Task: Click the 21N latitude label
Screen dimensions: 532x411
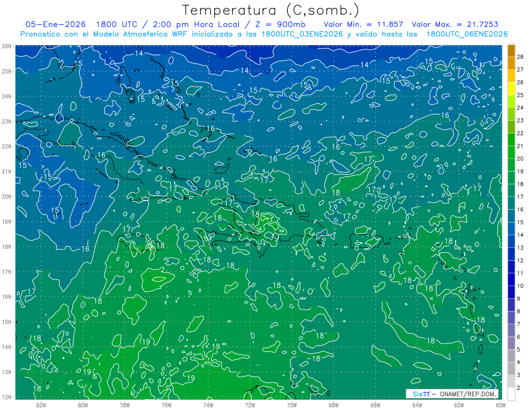Action: (7, 172)
